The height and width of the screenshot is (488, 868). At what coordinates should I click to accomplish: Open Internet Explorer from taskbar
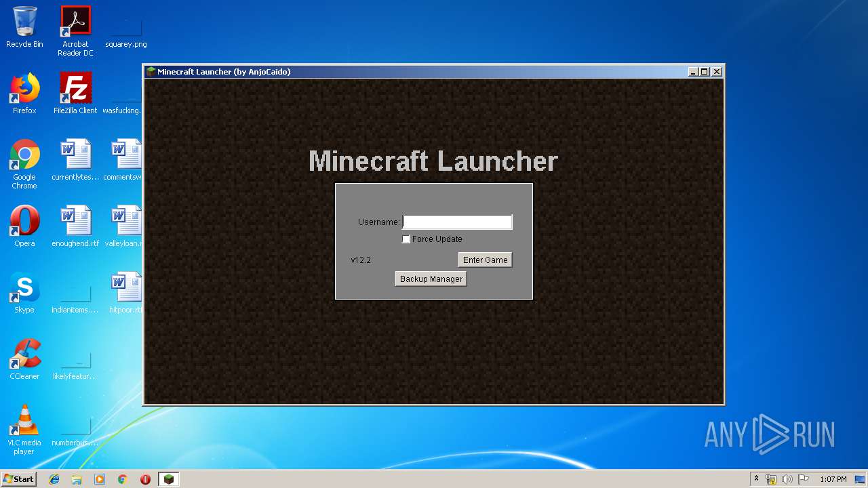[54, 479]
